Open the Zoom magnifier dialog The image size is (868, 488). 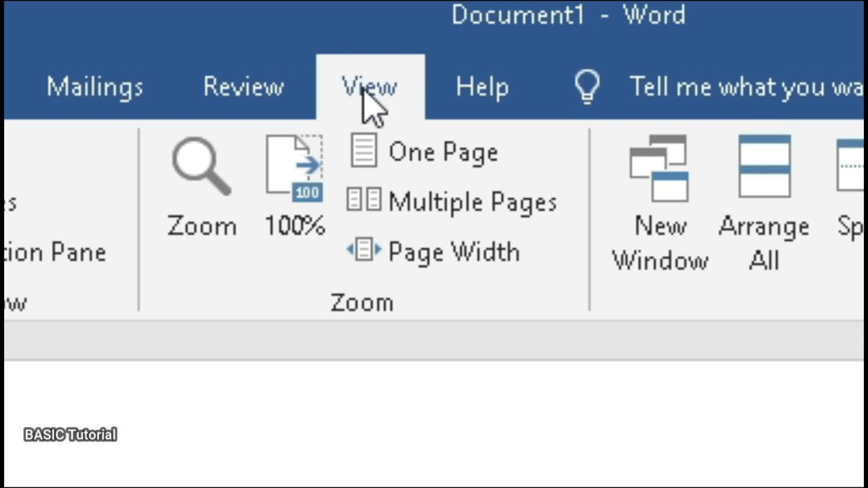click(201, 188)
